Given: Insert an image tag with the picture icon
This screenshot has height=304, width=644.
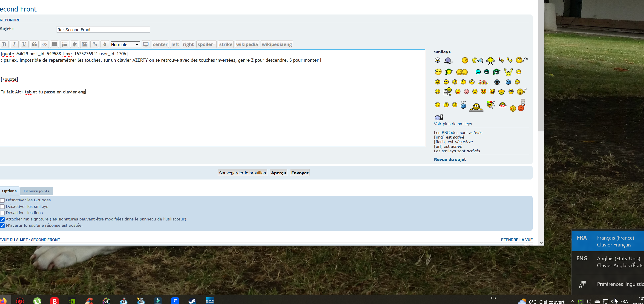Looking at the screenshot, I should click(85, 44).
